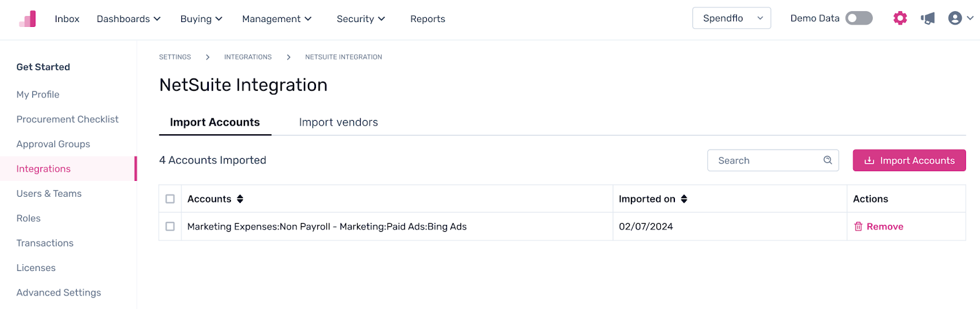Image resolution: width=980 pixels, height=309 pixels.
Task: Expand the Security menu
Action: click(x=361, y=19)
